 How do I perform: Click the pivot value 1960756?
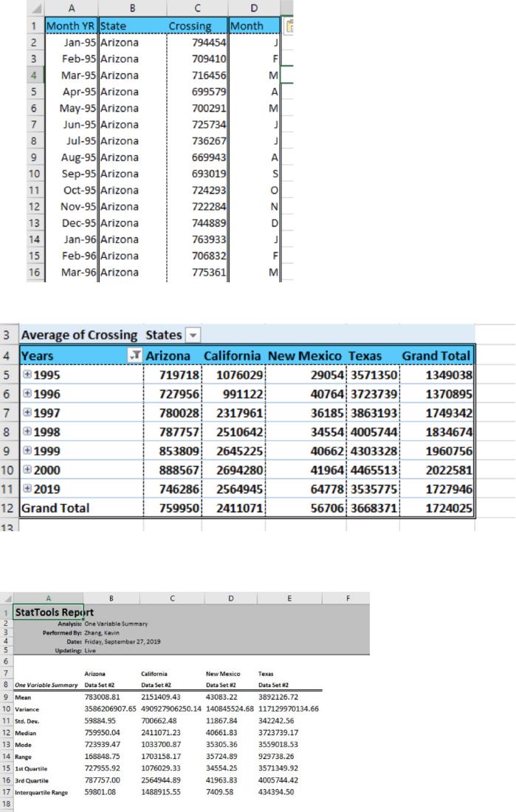tap(449, 451)
